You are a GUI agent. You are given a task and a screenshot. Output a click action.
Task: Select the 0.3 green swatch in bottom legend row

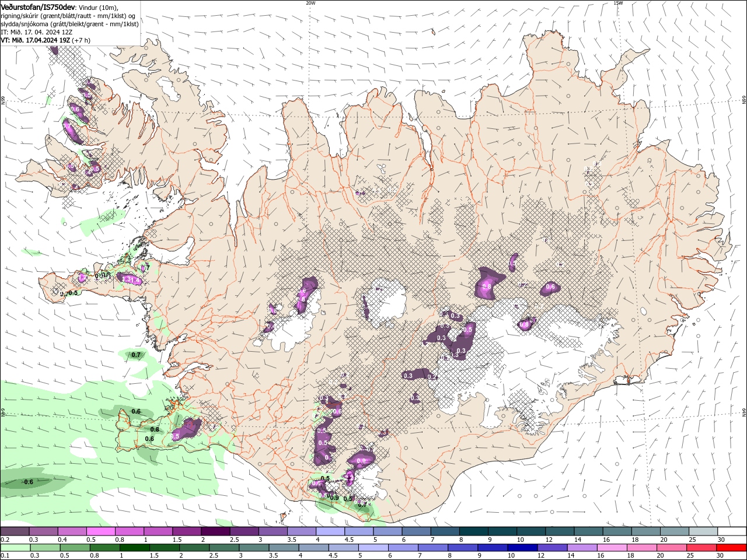click(45, 548)
